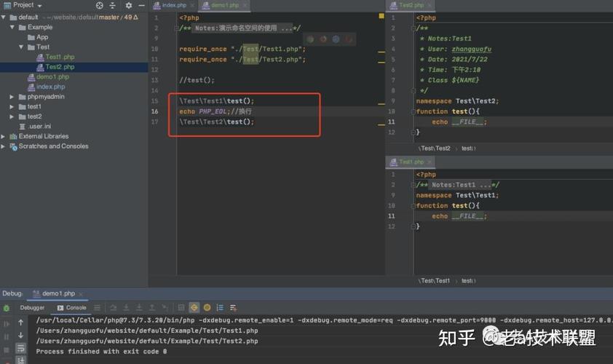Expand External Libraries node
613x364 pixels.
[3, 136]
